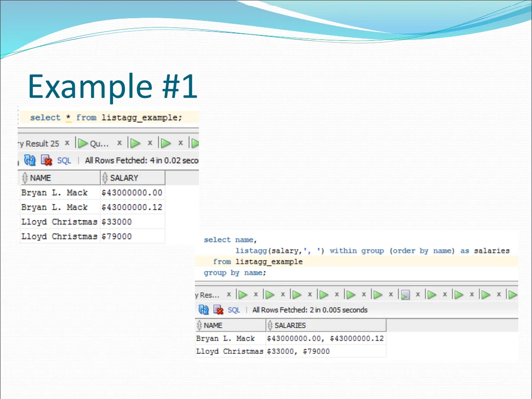Select the '$33000' salary cell
532x399 pixels.
(132, 222)
